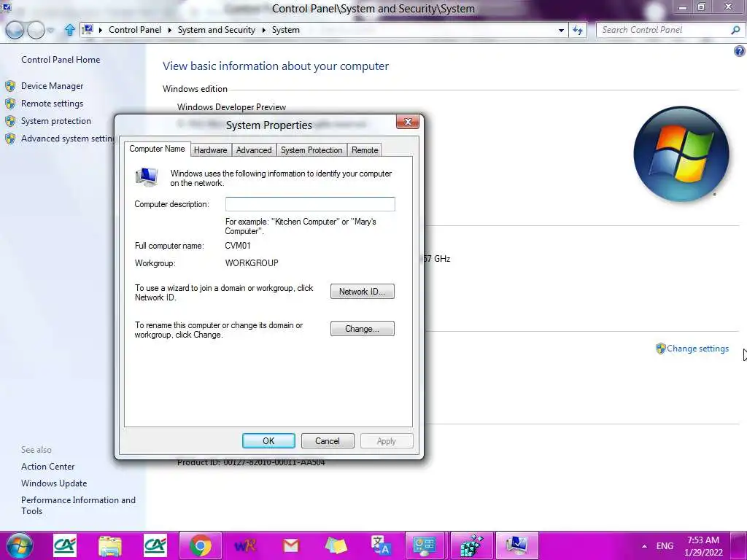Click the Windows logo orb image
Screen dimensions: 747x560
click(x=681, y=154)
